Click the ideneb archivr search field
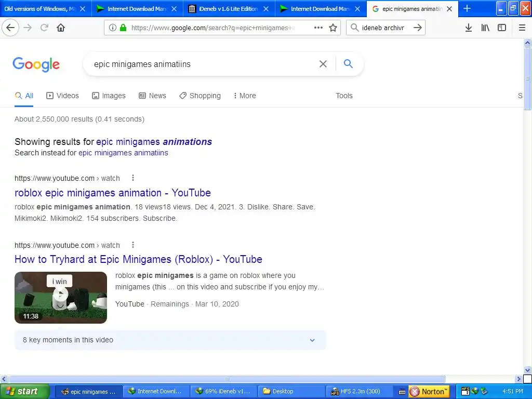This screenshot has width=532, height=399. (383, 28)
